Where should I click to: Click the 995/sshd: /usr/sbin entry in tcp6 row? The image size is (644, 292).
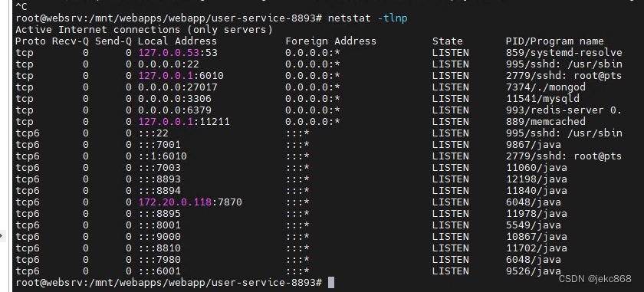point(564,133)
